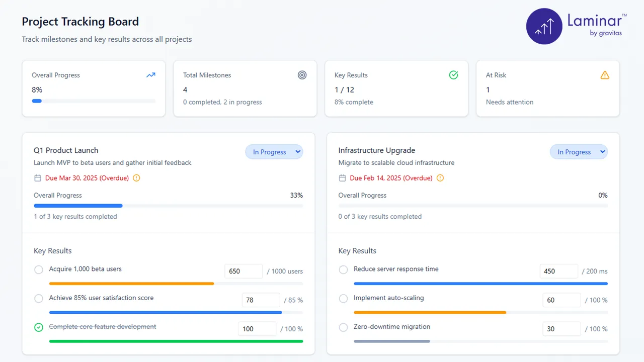
Task: Click the At Risk warning triangle icon
Action: pos(605,75)
